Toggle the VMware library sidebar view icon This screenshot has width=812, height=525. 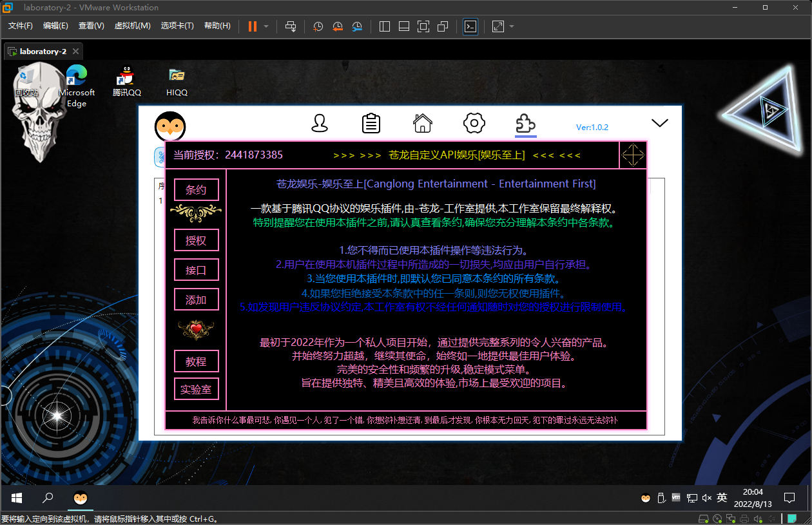(385, 26)
